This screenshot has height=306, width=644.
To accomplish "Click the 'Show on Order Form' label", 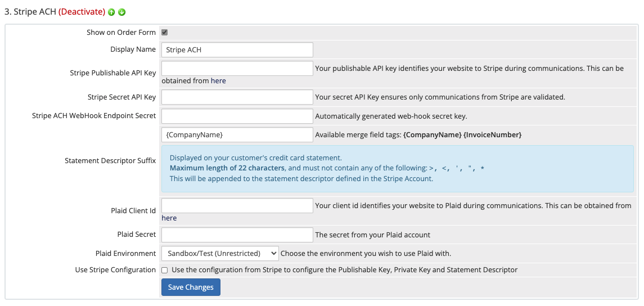I will (121, 33).
